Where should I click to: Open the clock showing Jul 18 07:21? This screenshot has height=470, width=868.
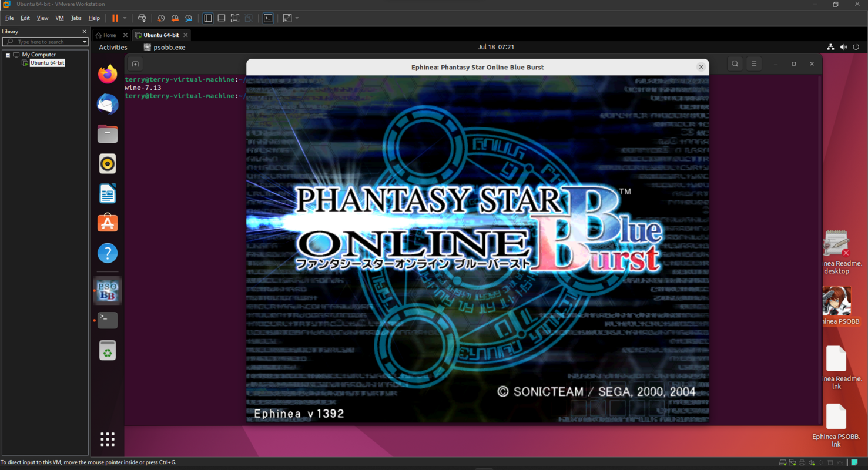(496, 47)
